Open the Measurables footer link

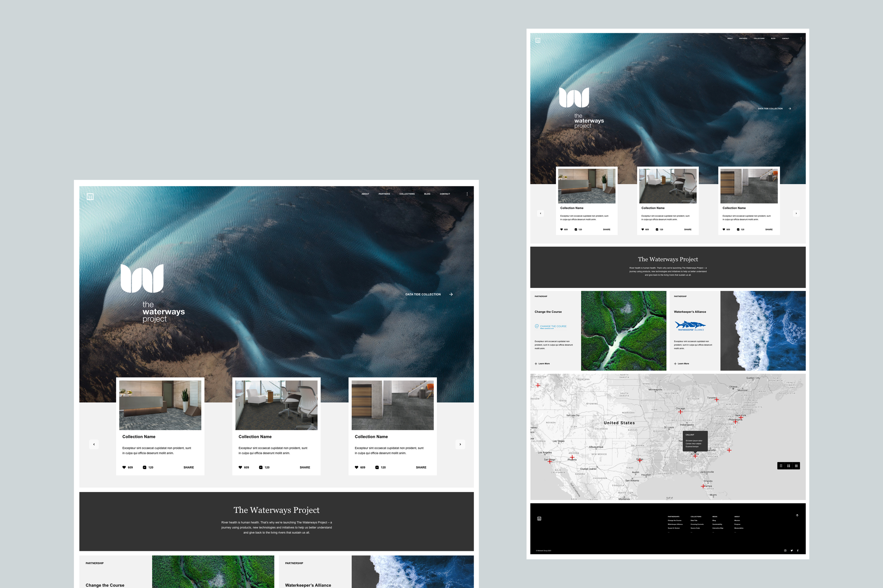[739, 528]
